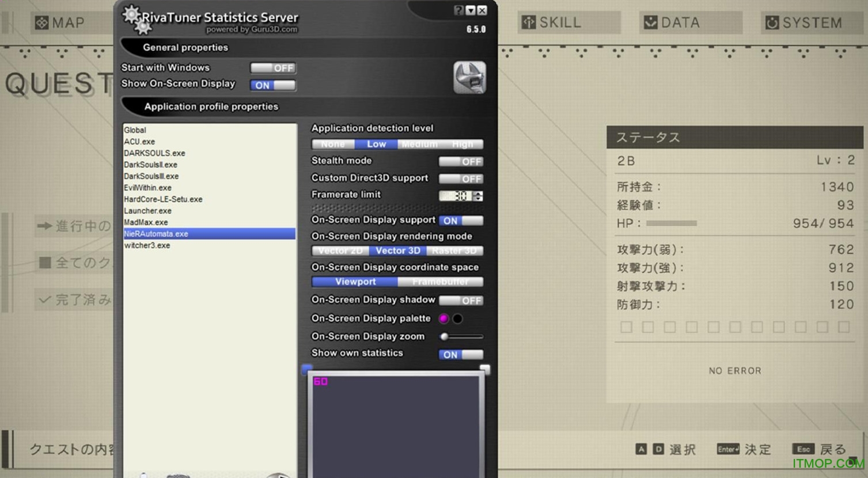Set detection level to Medium

[x=419, y=145]
